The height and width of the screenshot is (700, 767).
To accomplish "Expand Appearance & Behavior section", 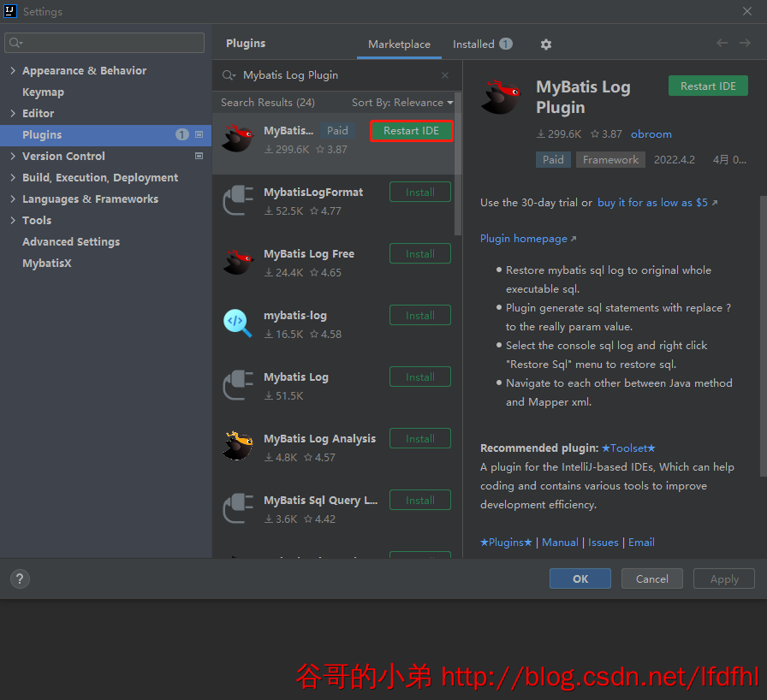I will pyautogui.click(x=13, y=70).
